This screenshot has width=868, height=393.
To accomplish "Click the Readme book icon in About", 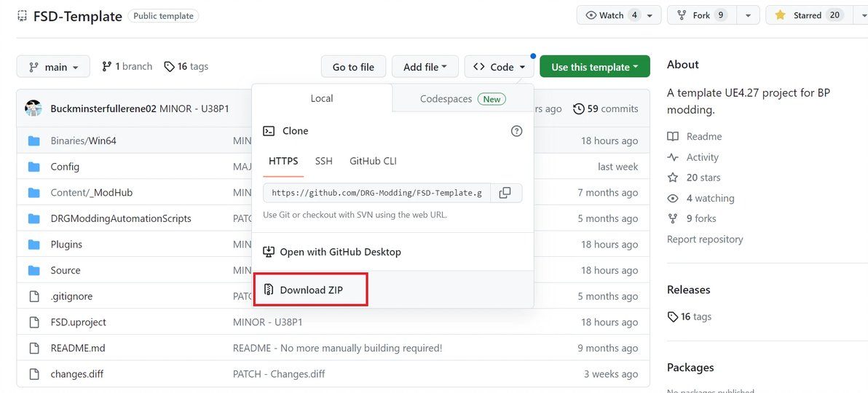I will coord(673,137).
